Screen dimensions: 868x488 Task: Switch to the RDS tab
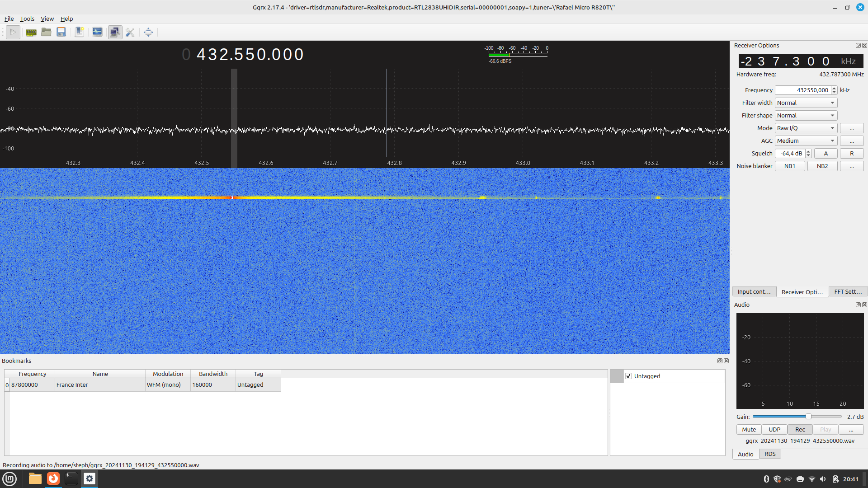tap(769, 454)
